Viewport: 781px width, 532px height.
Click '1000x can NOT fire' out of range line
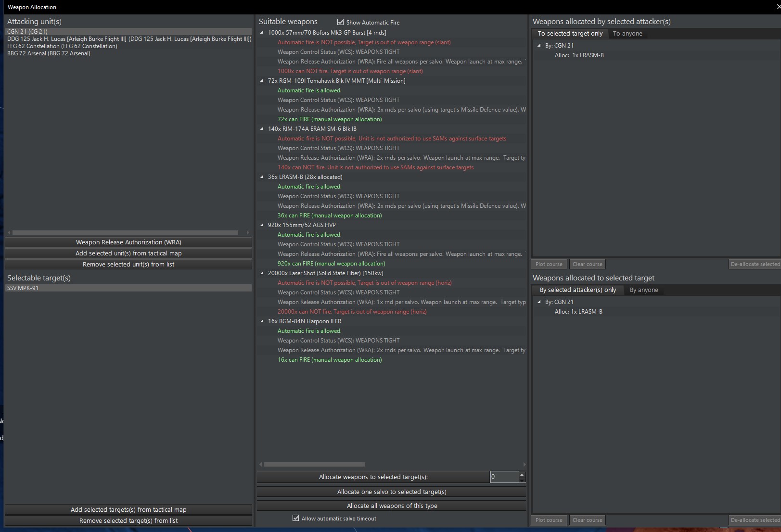(x=350, y=71)
